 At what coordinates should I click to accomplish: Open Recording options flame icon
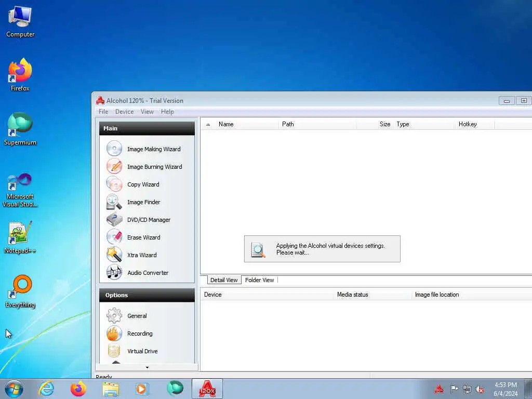click(x=114, y=333)
